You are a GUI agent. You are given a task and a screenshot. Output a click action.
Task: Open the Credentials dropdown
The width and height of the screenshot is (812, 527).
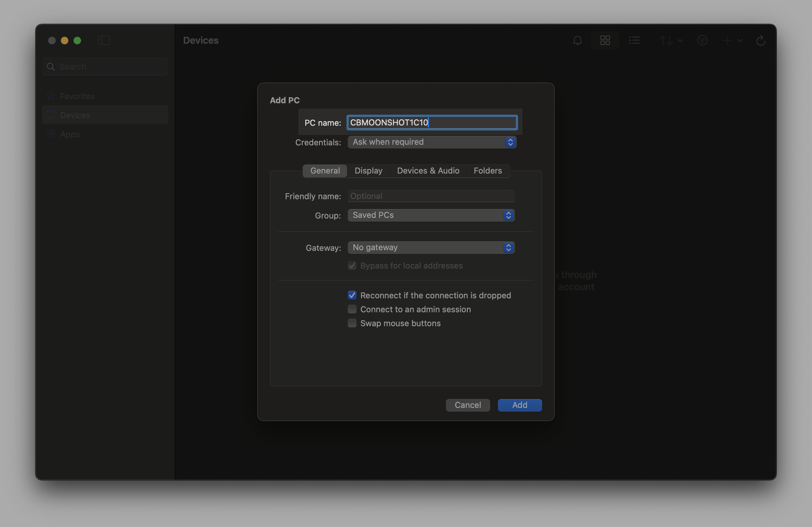coord(432,142)
